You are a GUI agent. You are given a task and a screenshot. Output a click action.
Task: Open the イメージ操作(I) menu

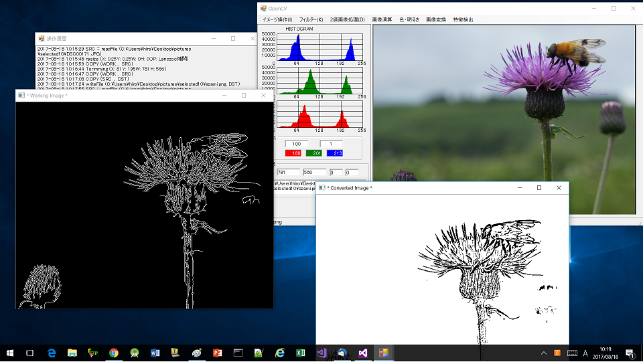(x=277, y=19)
